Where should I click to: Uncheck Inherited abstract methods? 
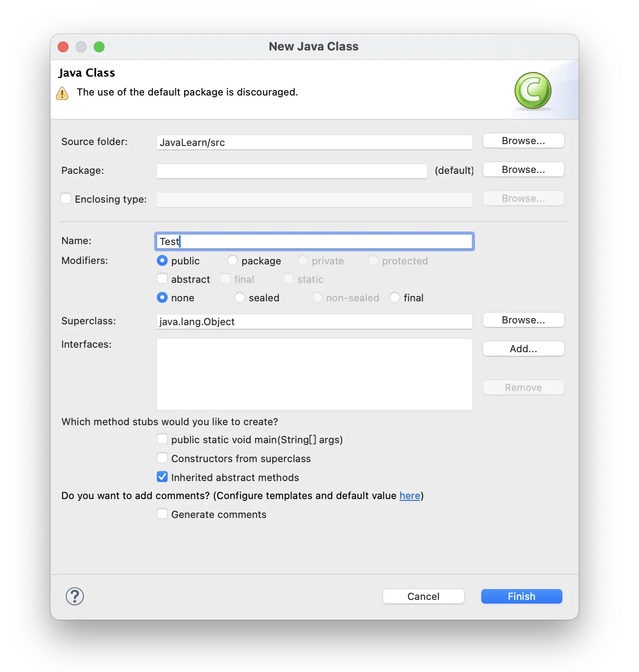coord(162,477)
